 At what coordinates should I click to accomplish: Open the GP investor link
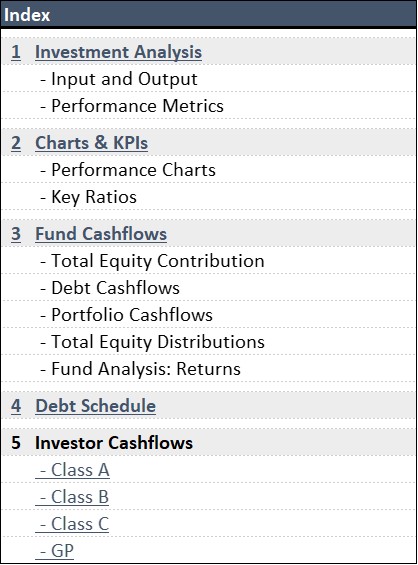[55, 551]
